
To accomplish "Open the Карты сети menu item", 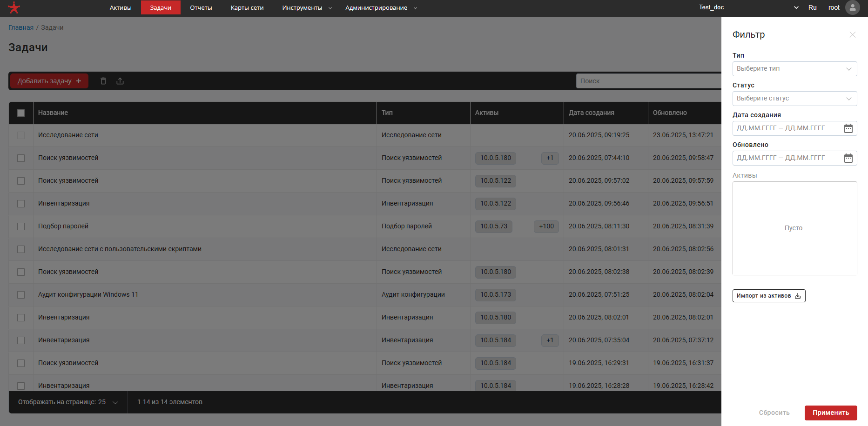I will [247, 7].
